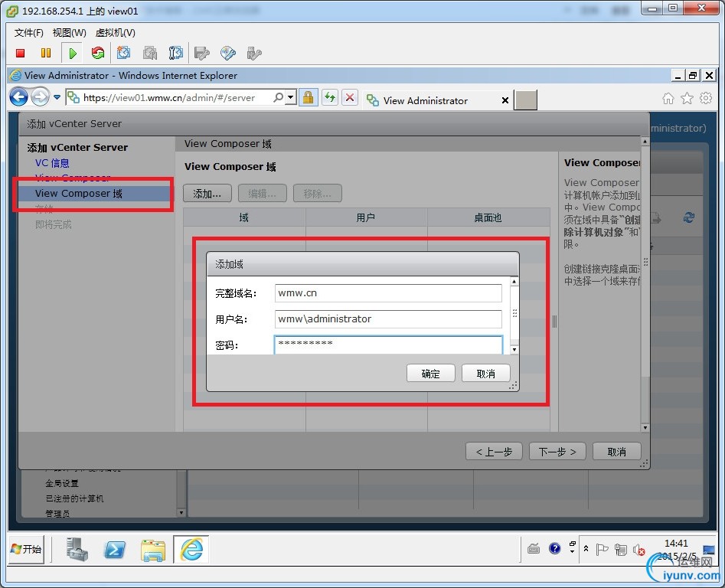Click the 添加域 dialog scroll up arrow
The height and width of the screenshot is (588, 725).
(514, 281)
